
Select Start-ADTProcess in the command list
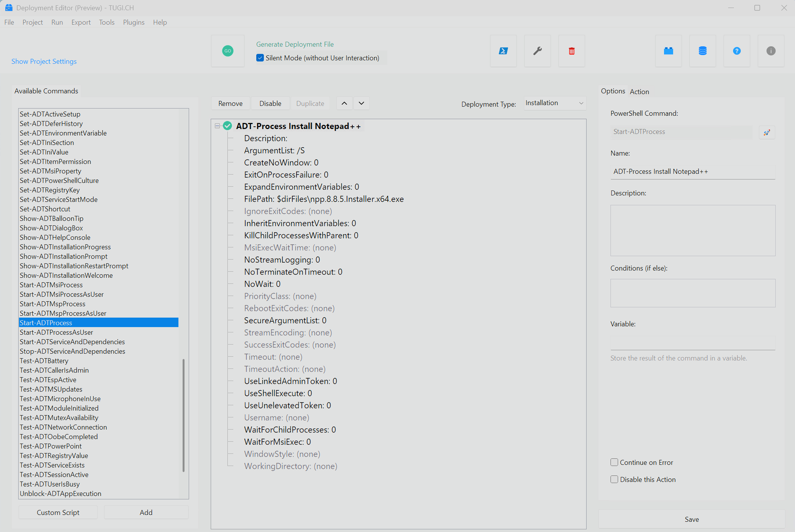coord(99,323)
